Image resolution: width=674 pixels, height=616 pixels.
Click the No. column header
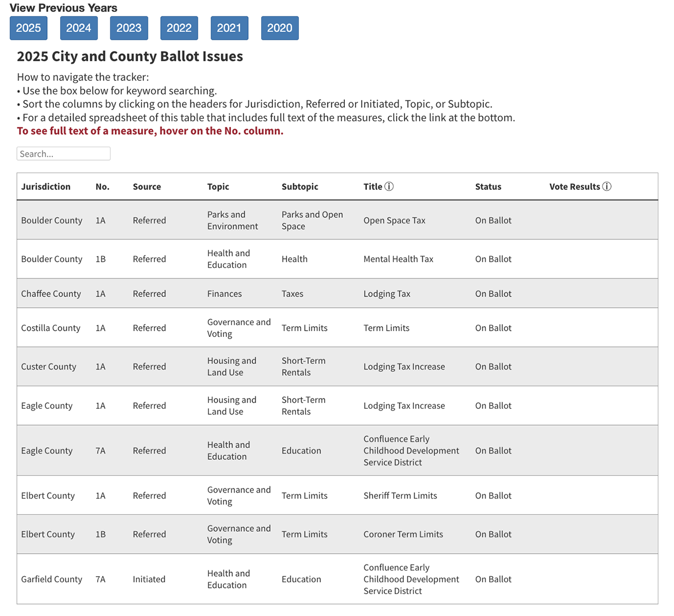102,187
